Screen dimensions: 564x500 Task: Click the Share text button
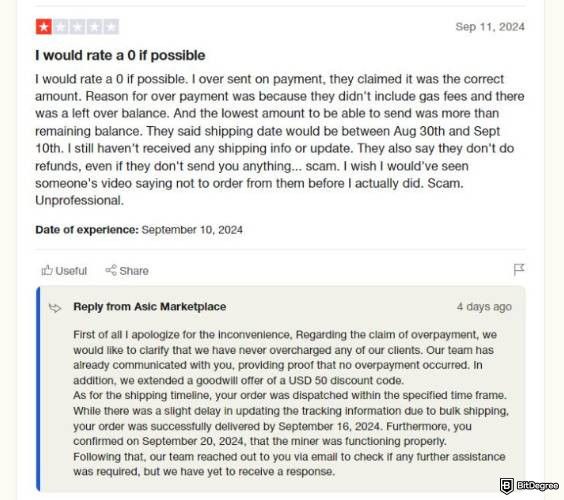pos(134,271)
